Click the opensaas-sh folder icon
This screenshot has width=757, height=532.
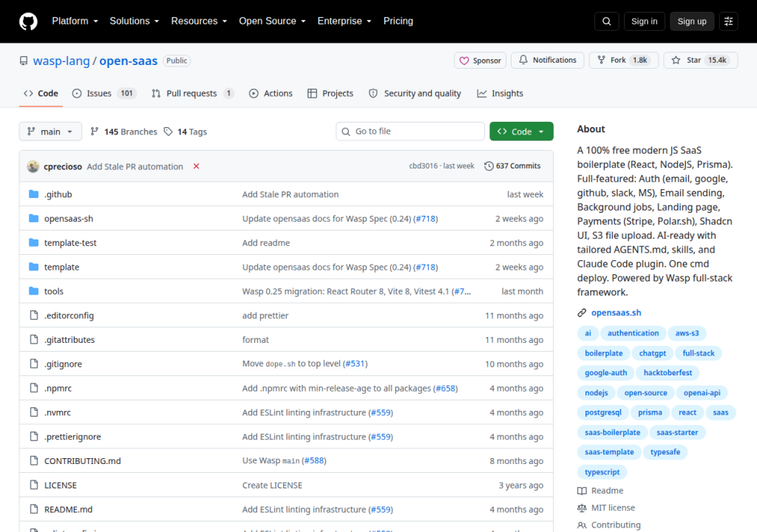pos(33,218)
